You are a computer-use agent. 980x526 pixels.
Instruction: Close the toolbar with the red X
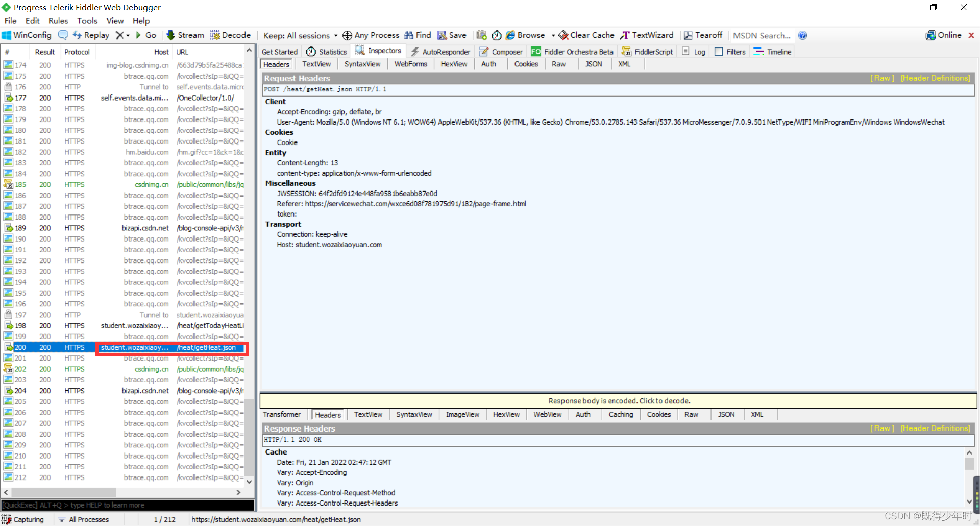pos(971,35)
